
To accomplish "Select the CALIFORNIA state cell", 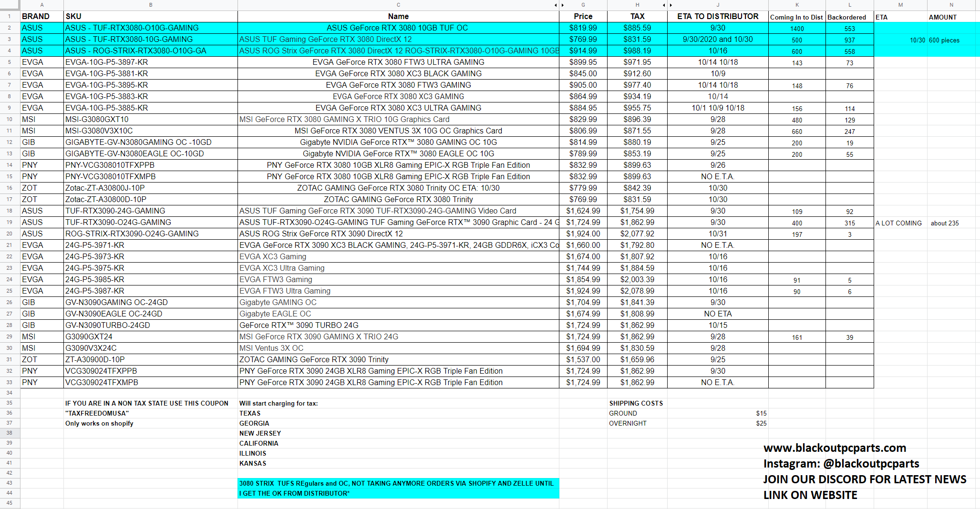I will 398,443.
